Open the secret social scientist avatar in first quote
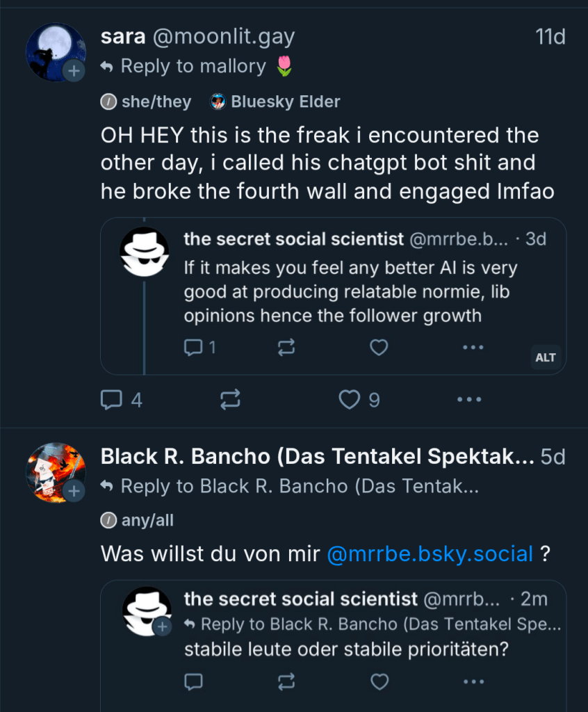The image size is (588, 712). pos(145,252)
